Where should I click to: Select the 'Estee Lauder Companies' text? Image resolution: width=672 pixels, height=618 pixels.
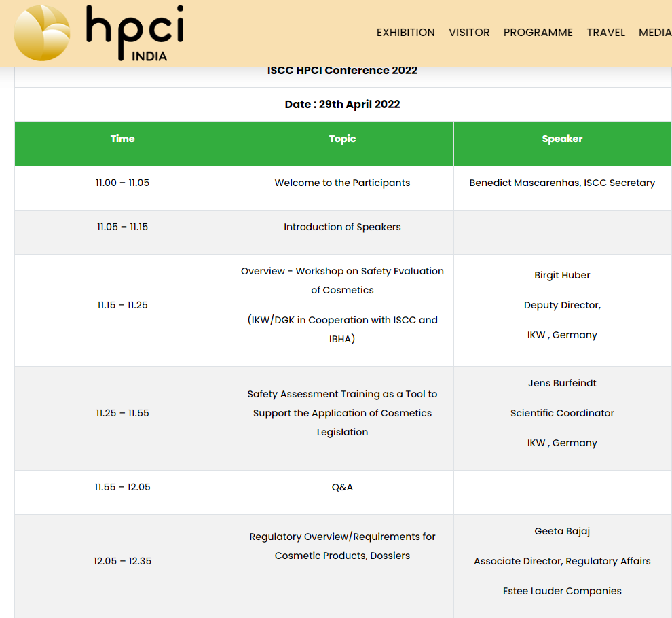click(562, 591)
